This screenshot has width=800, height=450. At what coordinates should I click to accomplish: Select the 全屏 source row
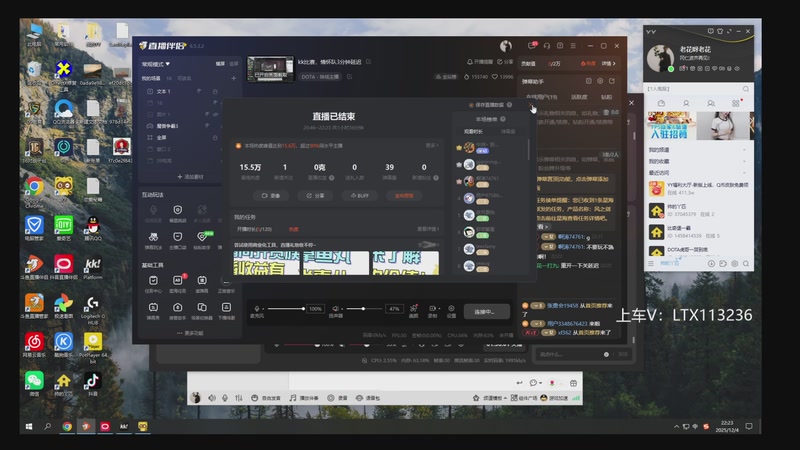point(181,137)
